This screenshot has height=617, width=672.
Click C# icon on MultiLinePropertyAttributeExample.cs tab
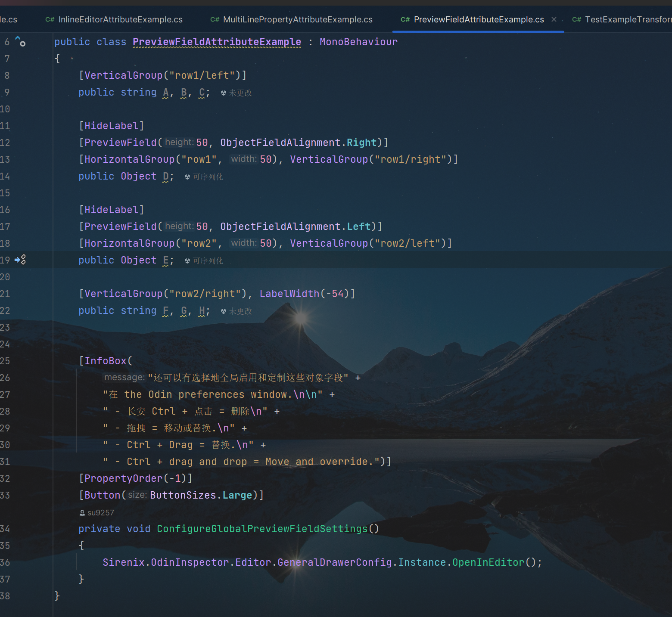click(215, 19)
